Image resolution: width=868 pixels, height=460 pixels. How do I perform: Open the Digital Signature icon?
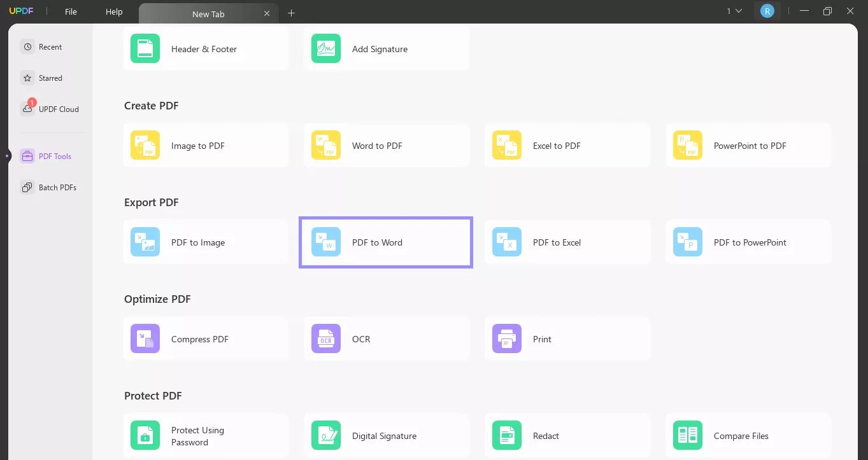click(x=326, y=435)
